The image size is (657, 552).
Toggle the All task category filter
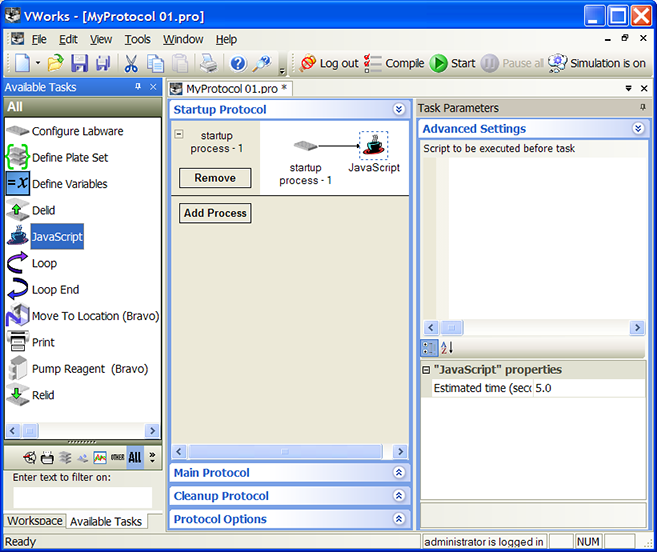[x=134, y=457]
